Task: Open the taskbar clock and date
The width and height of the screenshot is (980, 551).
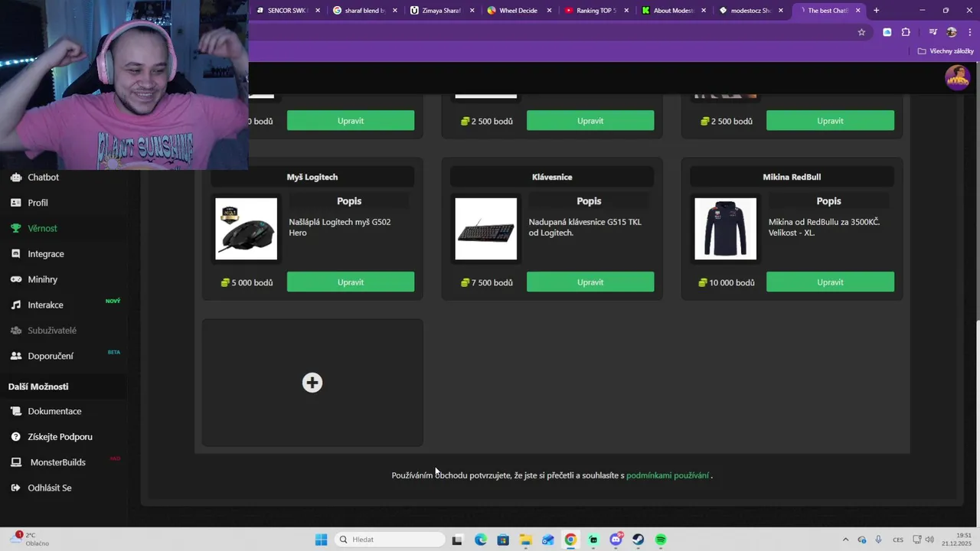Action: point(957,540)
